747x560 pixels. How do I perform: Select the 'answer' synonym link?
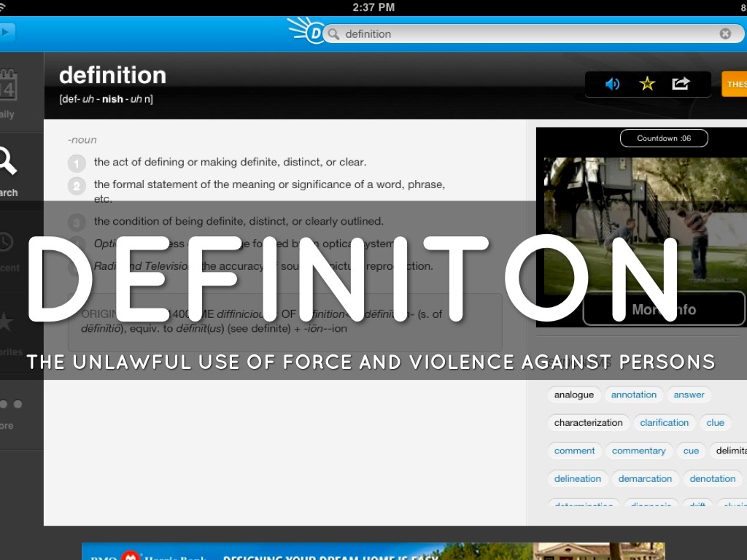689,394
